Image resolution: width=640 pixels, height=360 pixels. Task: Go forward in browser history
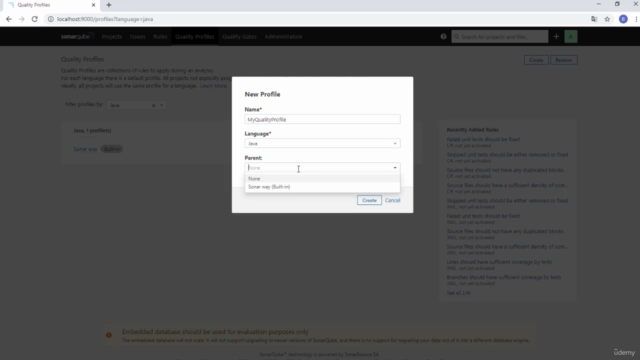click(22, 19)
